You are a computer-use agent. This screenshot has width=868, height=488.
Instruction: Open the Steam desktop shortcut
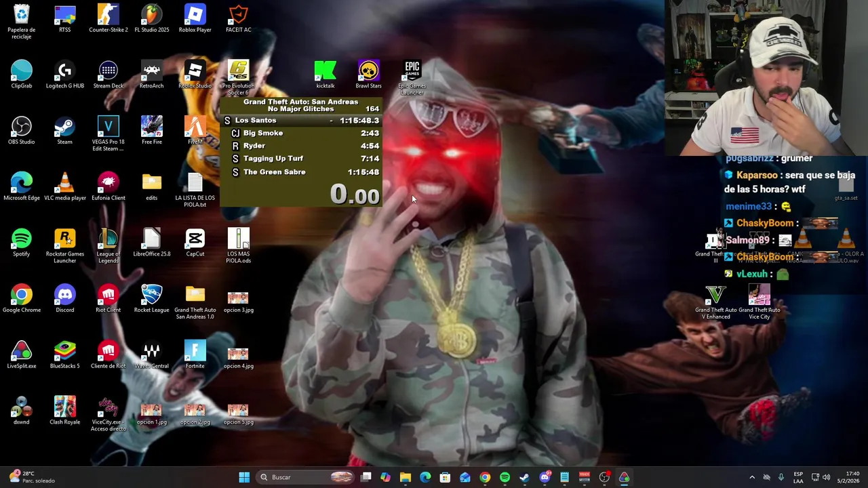pyautogui.click(x=65, y=131)
